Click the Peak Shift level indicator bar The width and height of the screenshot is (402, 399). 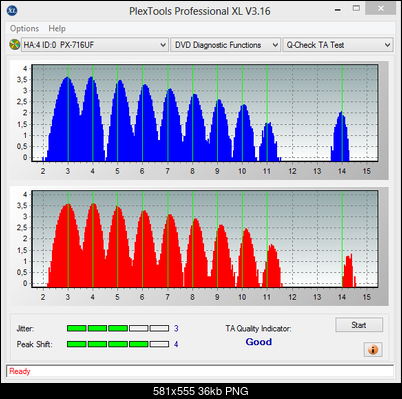[118, 344]
